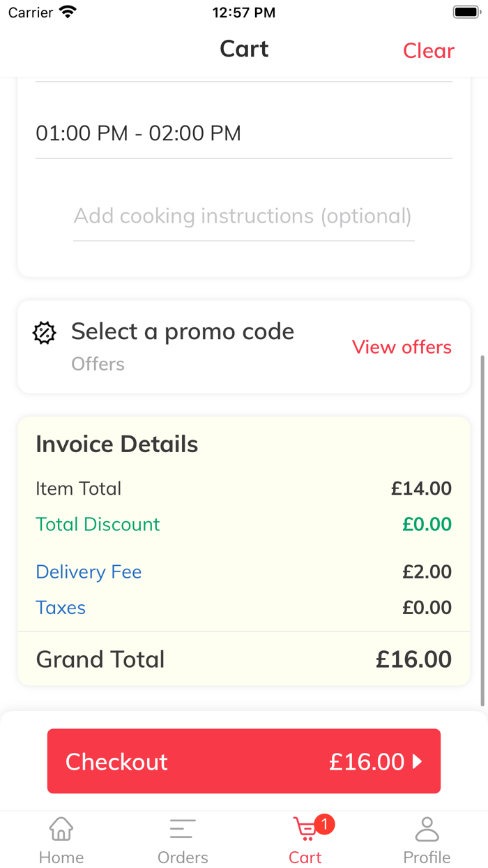Viewport: 488px width, 868px height.
Task: Tap the promo code discount badge icon
Action: [45, 333]
